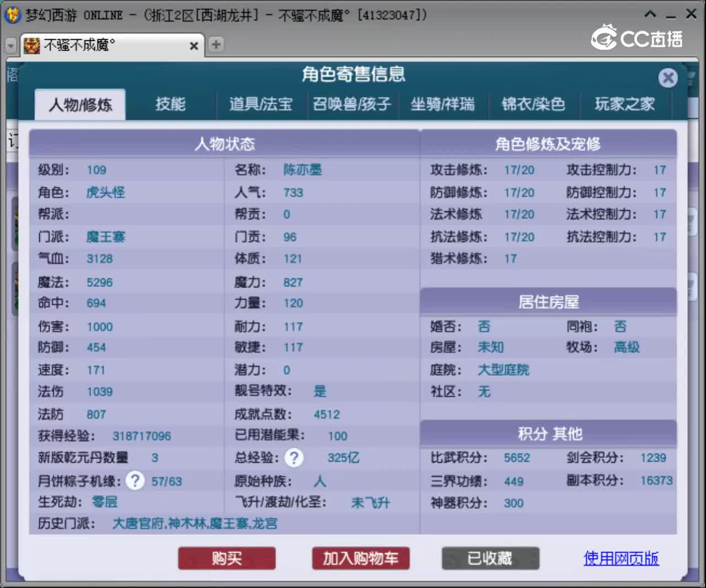Viewport: 706px width, 588px height.
Task: Click the 三界功绩 value 449
Action: 514,482
